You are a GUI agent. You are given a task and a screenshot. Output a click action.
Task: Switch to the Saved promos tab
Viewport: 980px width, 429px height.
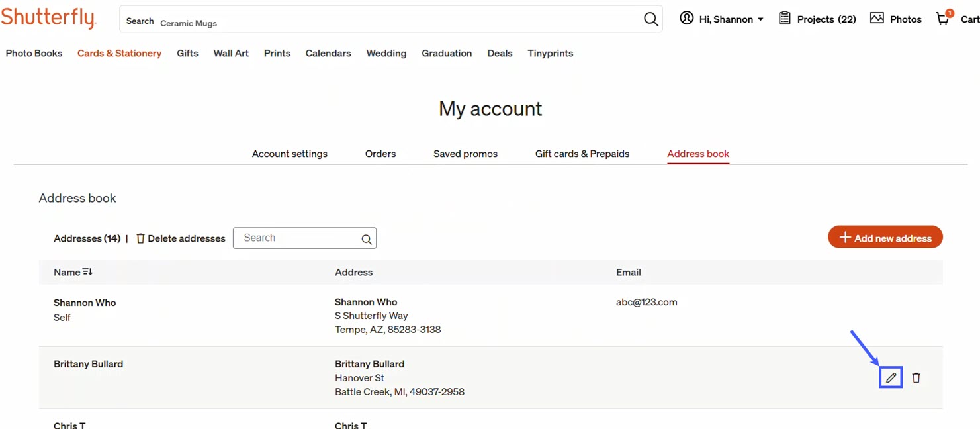[x=465, y=154]
